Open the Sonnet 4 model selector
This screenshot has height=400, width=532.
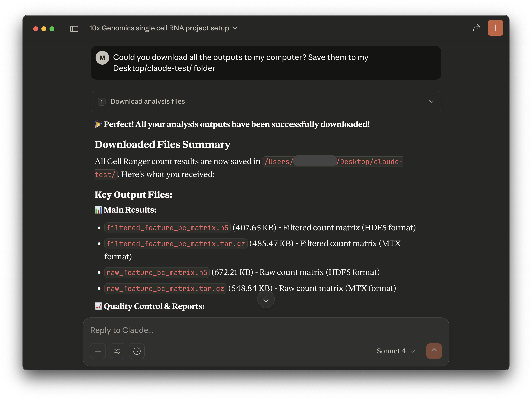coord(396,351)
